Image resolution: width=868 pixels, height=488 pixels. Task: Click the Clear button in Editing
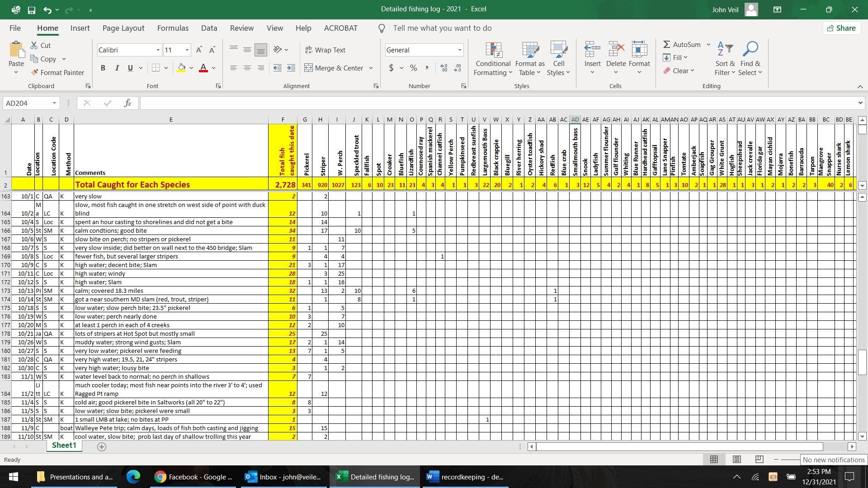pyautogui.click(x=678, y=70)
